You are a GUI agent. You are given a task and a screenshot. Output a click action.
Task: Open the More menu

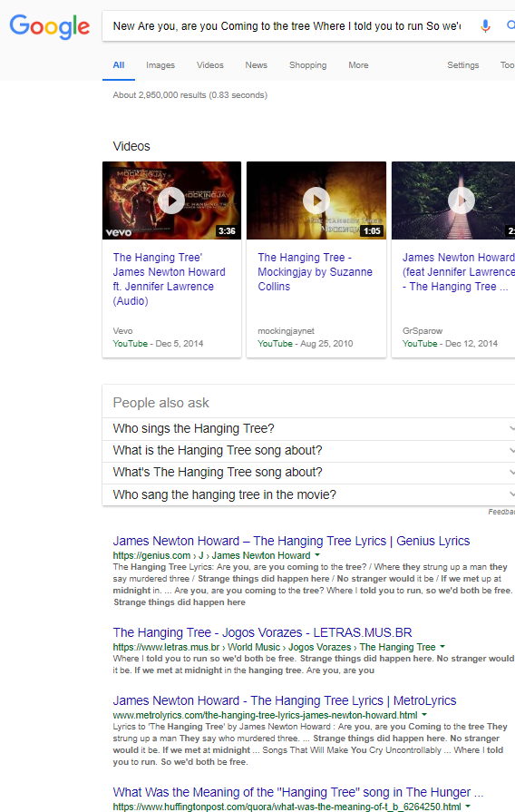click(x=358, y=65)
